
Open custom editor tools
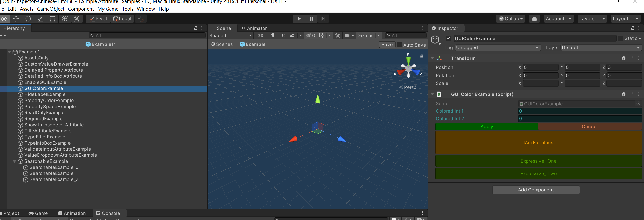(x=77, y=19)
